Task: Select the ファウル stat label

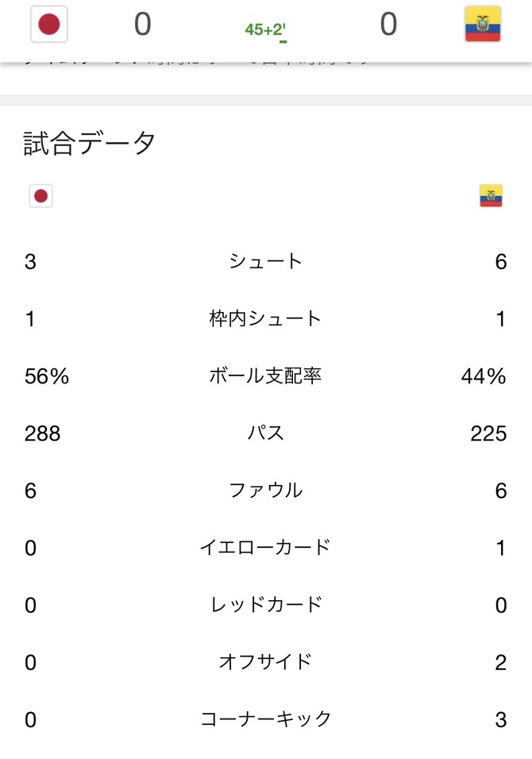Action: click(265, 491)
